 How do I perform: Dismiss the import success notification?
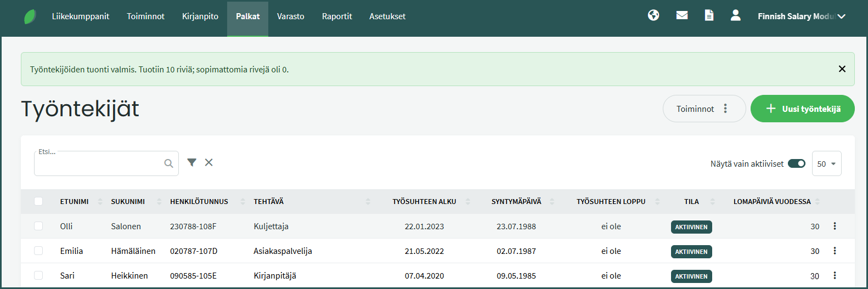(842, 69)
